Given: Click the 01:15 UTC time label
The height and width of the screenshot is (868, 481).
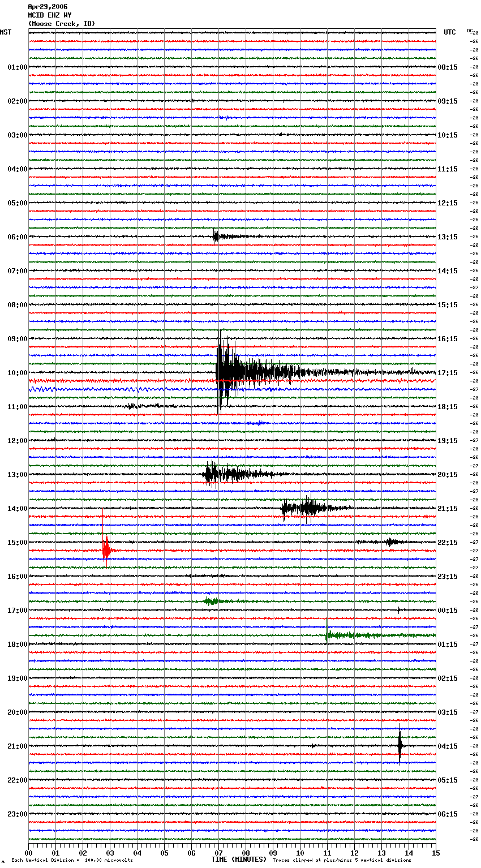Looking at the screenshot, I should point(448,644).
